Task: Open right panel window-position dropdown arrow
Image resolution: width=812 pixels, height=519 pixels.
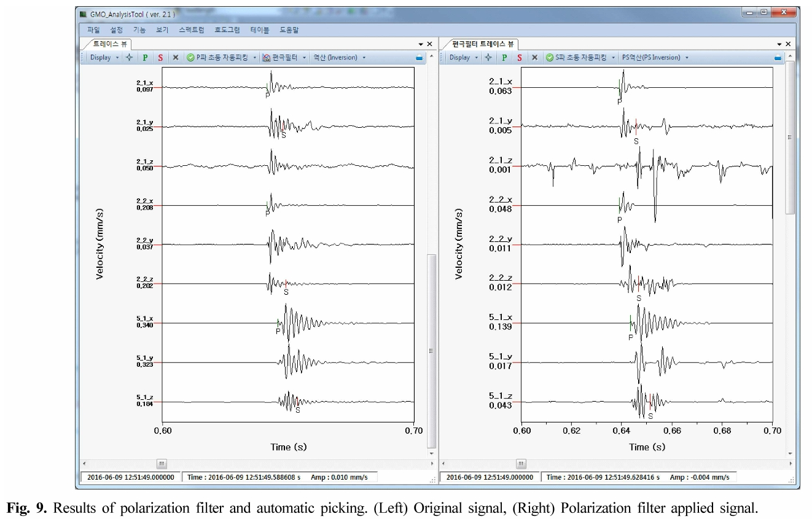Action: point(779,44)
